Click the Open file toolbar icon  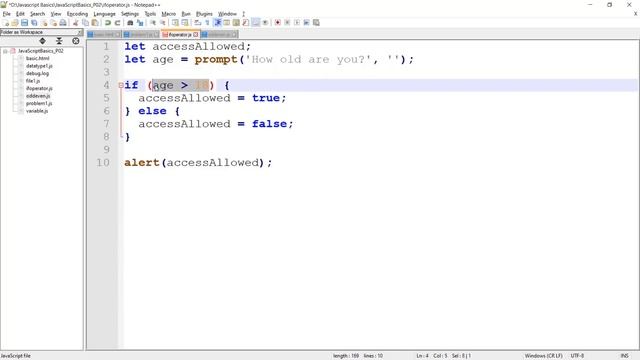pos(15,22)
